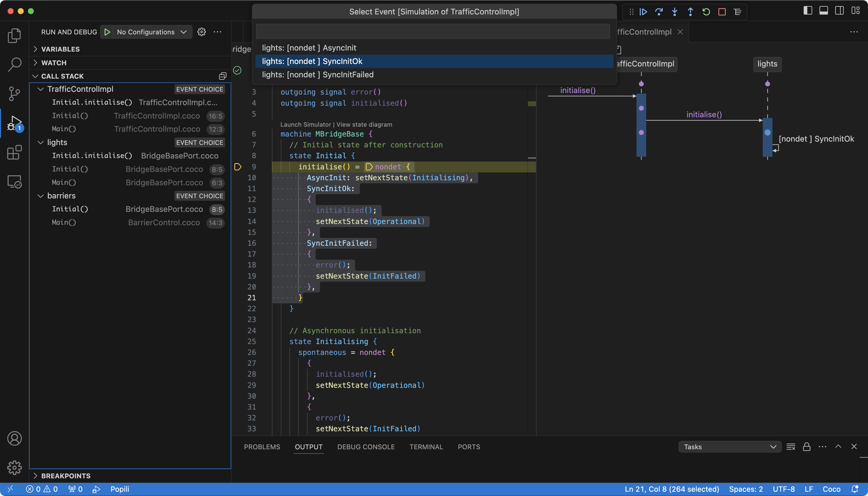868x496 pixels.
Task: Open the Tasks output channel dropdown
Action: coord(730,447)
